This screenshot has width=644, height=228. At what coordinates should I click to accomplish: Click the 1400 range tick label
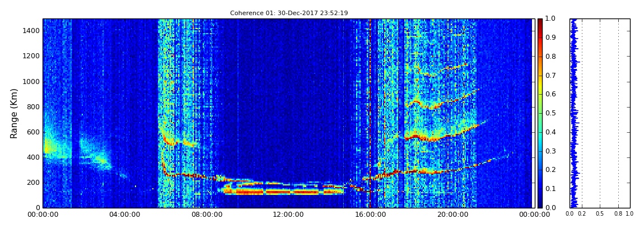point(31,31)
